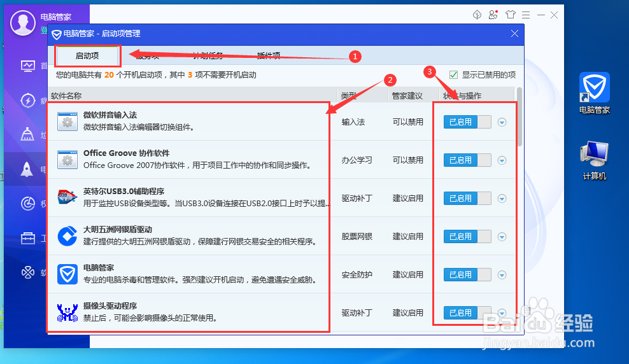Click 股票网银 type cell
Image resolution: width=629 pixels, height=364 pixels.
357,237
